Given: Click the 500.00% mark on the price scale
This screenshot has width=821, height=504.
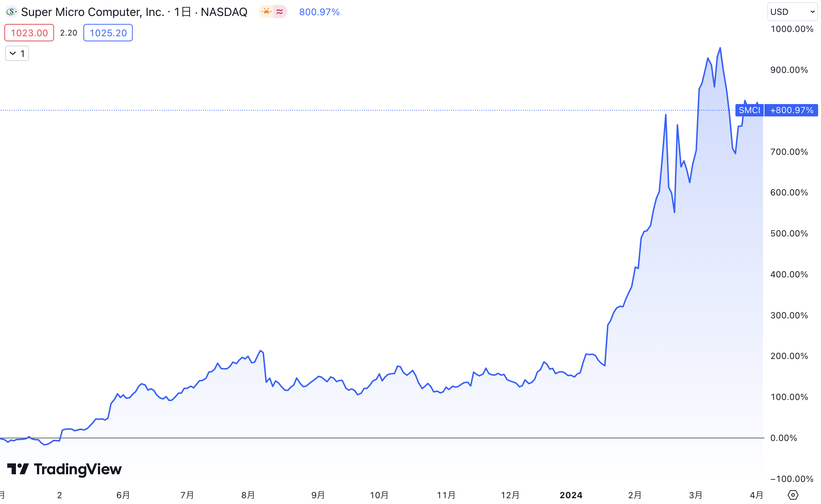Looking at the screenshot, I should 789,234.
